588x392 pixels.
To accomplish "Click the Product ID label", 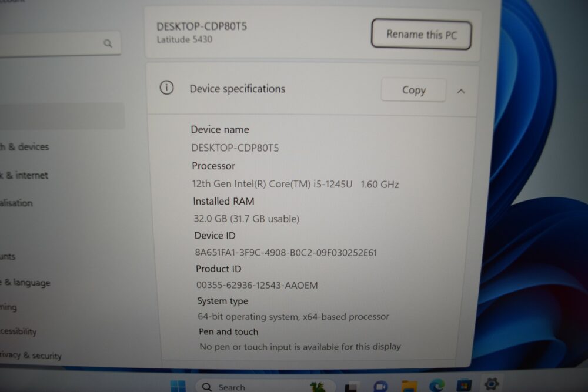I will tap(219, 269).
